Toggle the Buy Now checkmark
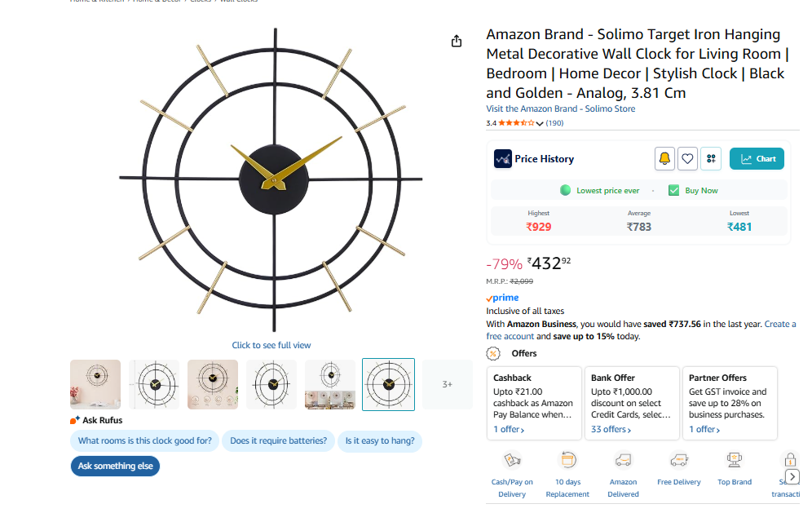Viewport: 812px width, 513px height. click(674, 191)
